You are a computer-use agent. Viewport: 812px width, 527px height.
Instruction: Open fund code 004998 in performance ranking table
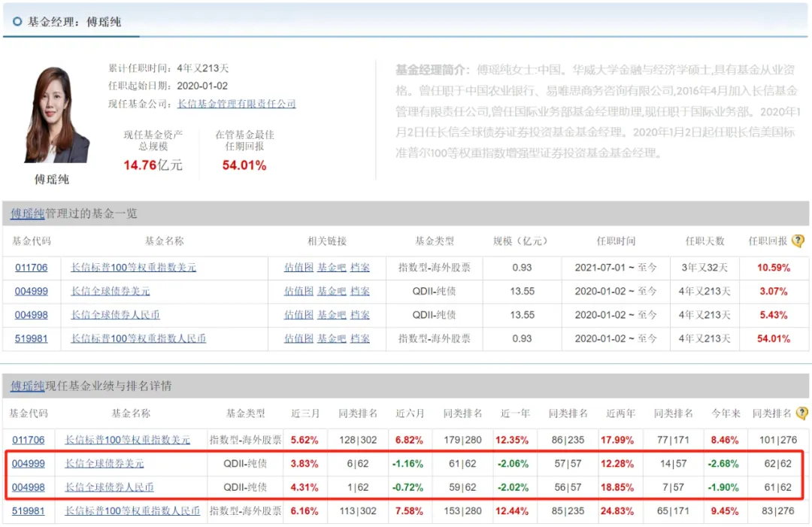click(29, 488)
